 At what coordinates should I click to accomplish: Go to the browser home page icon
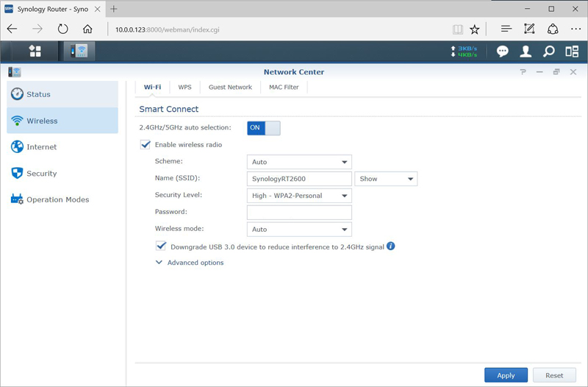87,29
